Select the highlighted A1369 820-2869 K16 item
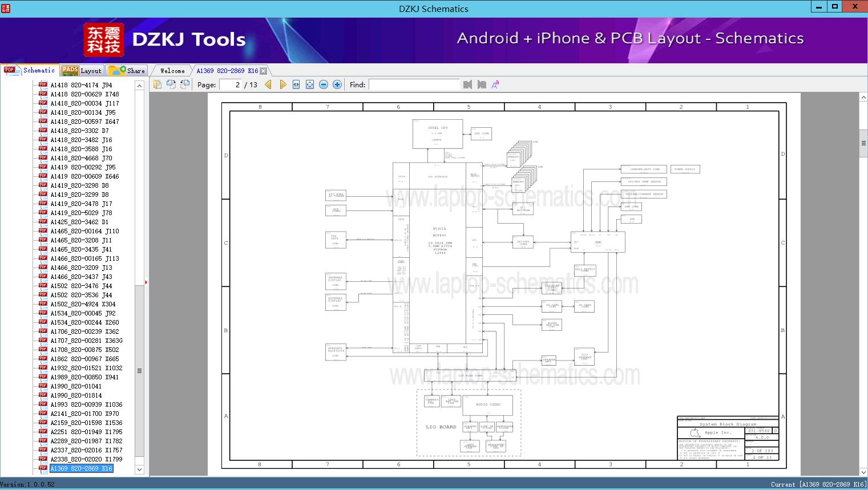This screenshot has width=868, height=490. 82,468
